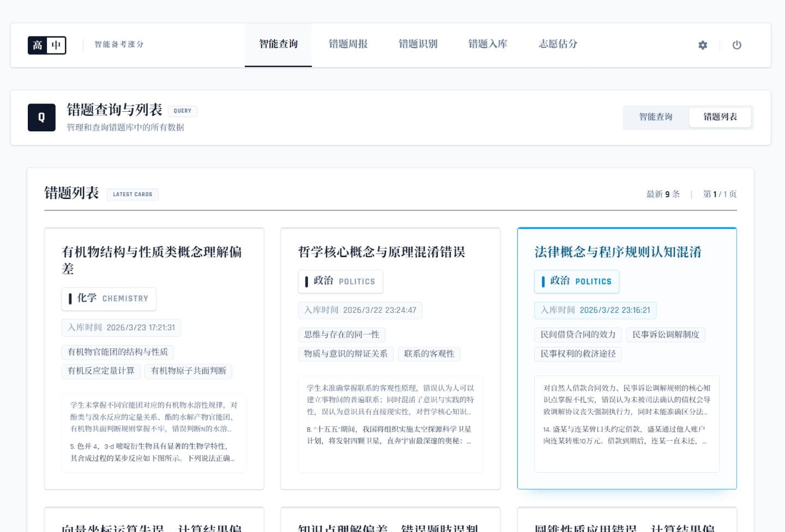Image resolution: width=785 pixels, height=532 pixels.
Task: Switch to the 错题列表 toggle view
Action: 720,117
